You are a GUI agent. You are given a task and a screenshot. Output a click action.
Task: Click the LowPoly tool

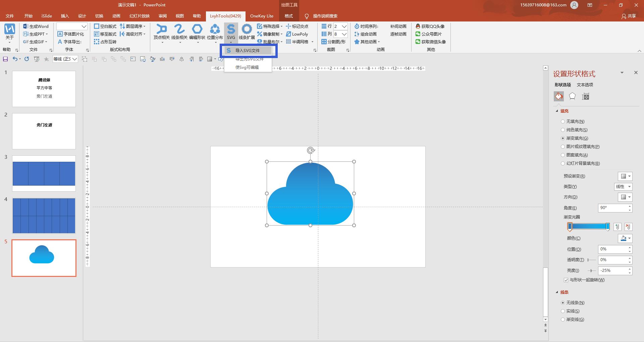(x=297, y=34)
